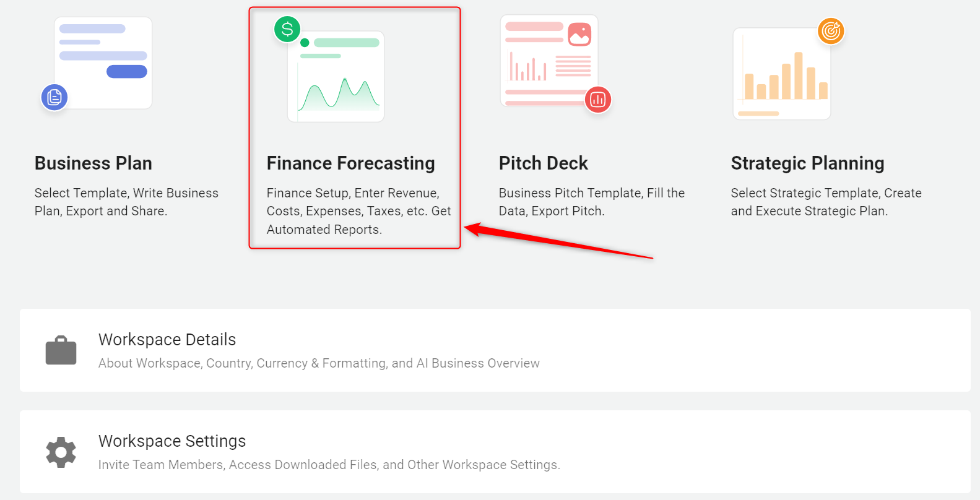Open the Workspace Details row
The image size is (980, 500).
point(495,350)
